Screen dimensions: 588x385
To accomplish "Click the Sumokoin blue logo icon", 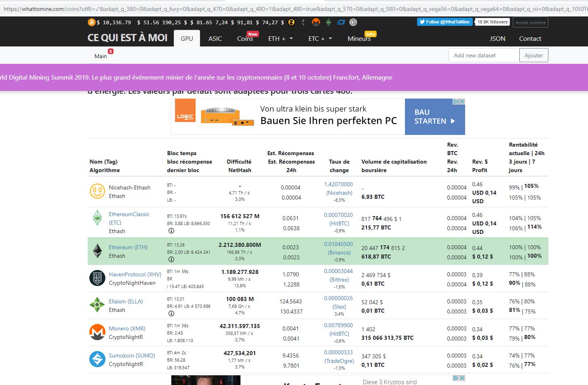I will (x=97, y=359).
